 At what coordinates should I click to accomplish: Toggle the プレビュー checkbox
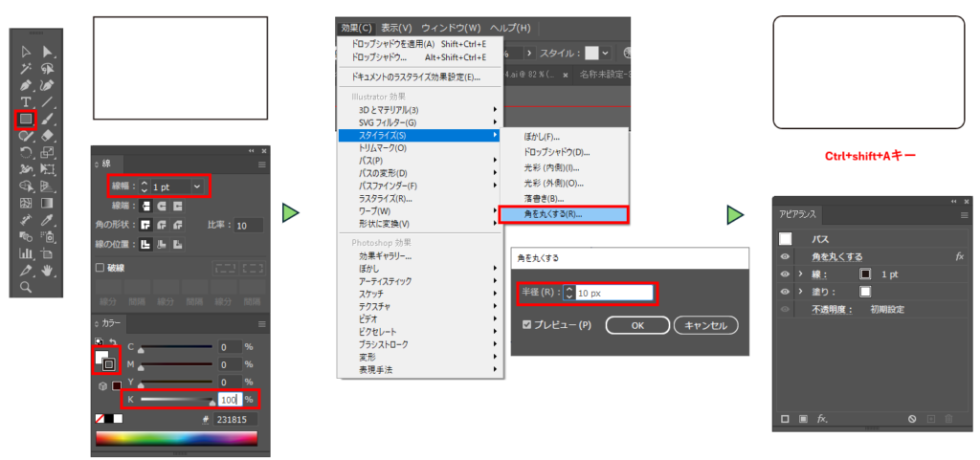[527, 325]
